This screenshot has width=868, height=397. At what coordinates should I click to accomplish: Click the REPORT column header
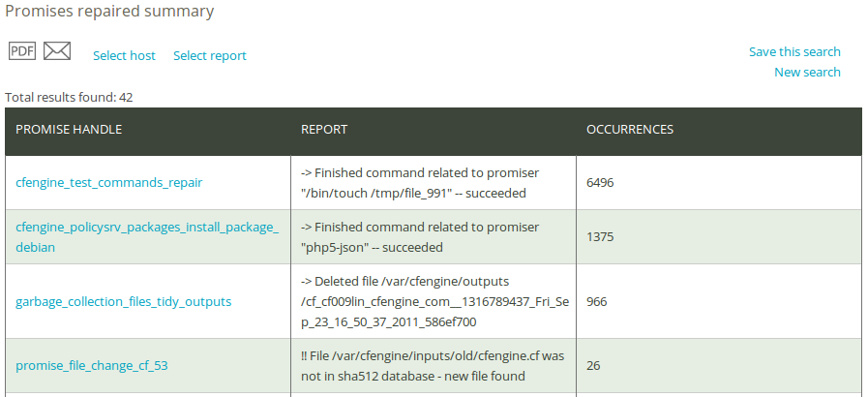point(323,129)
